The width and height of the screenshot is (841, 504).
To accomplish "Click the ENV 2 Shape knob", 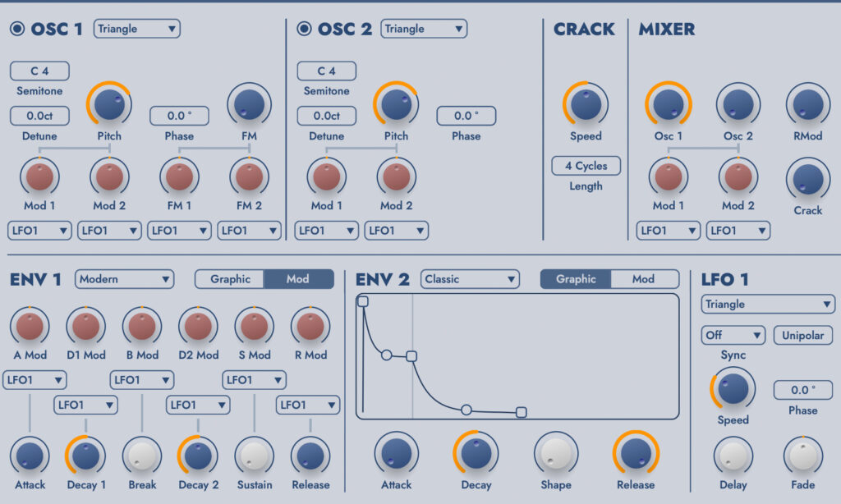I will (x=556, y=453).
